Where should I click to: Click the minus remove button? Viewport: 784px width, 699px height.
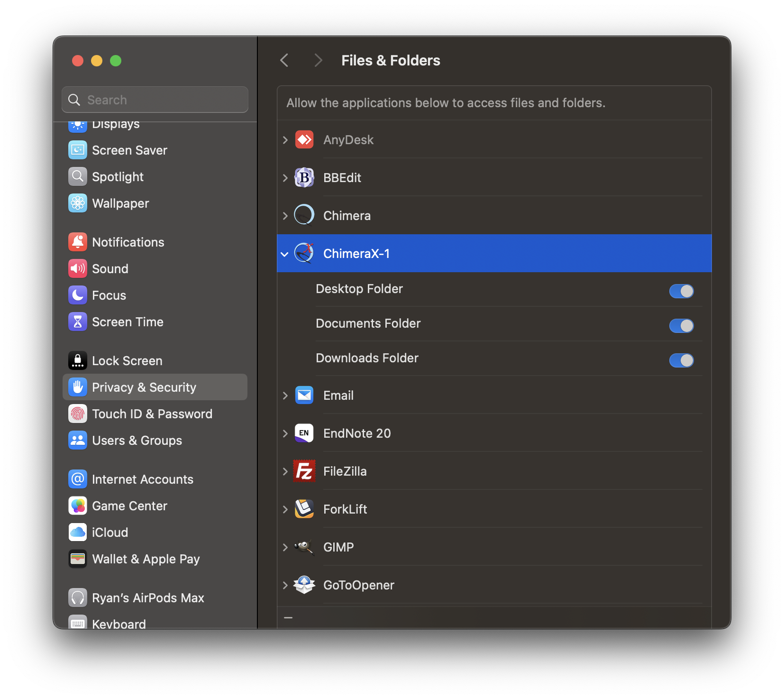pos(288,618)
